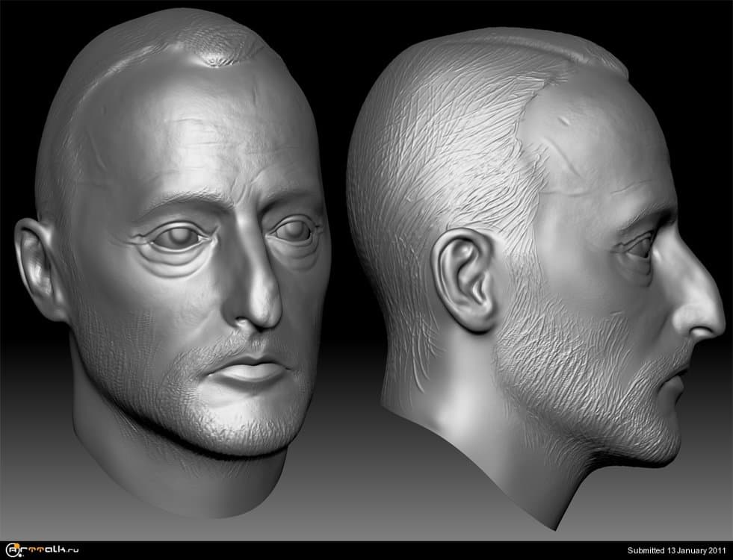
Task: Click the left head's eye nearest image center
Action: (295, 231)
